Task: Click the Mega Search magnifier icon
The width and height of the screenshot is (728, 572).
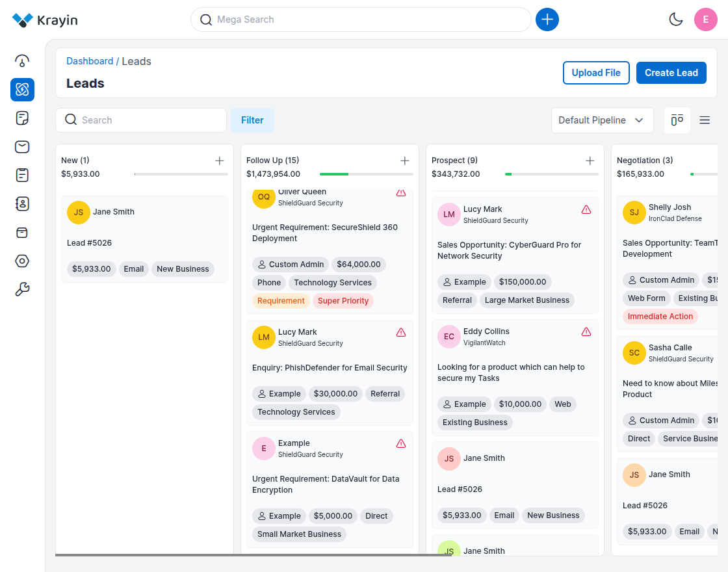Action: pos(205,19)
